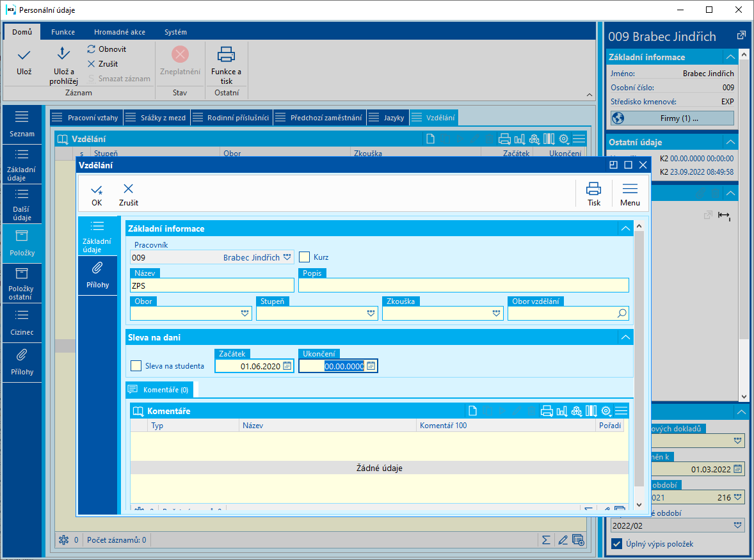
Task: Open calendar for Ukončení date
Action: [371, 366]
